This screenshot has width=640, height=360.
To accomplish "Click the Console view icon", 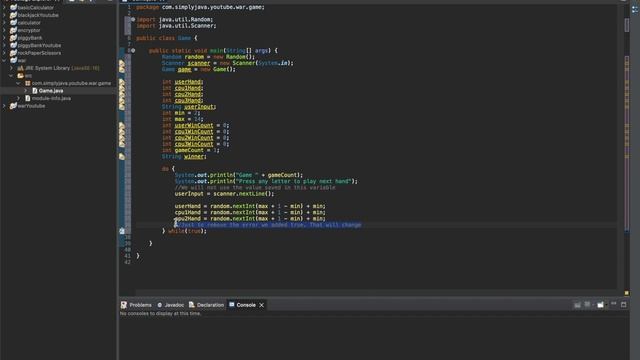I will point(231,305).
